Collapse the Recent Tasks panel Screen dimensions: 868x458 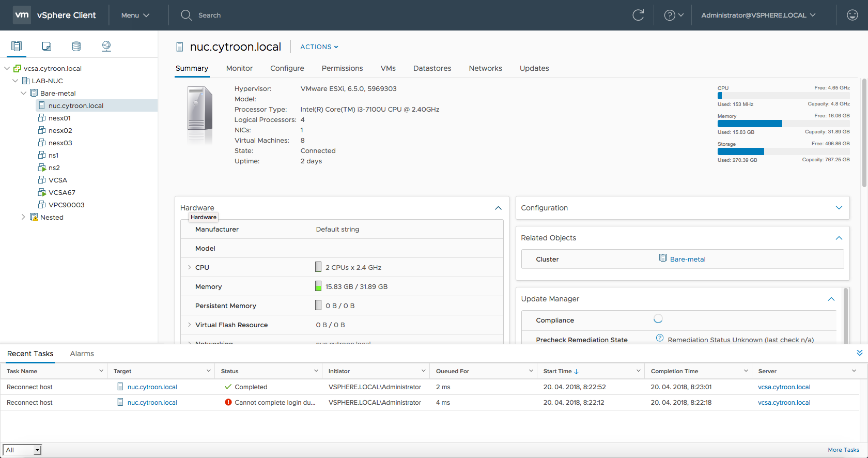click(860, 353)
